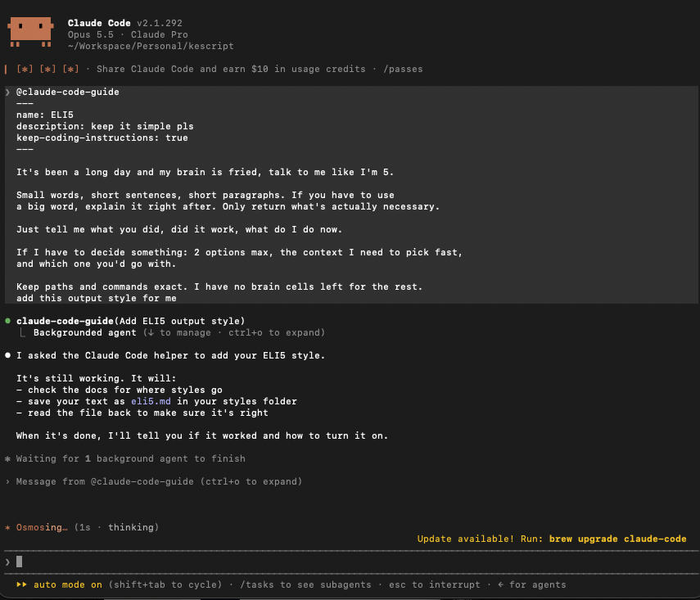This screenshot has width=700, height=600.
Task: Click 'brew upgrade claude-code' update command
Action: point(617,539)
